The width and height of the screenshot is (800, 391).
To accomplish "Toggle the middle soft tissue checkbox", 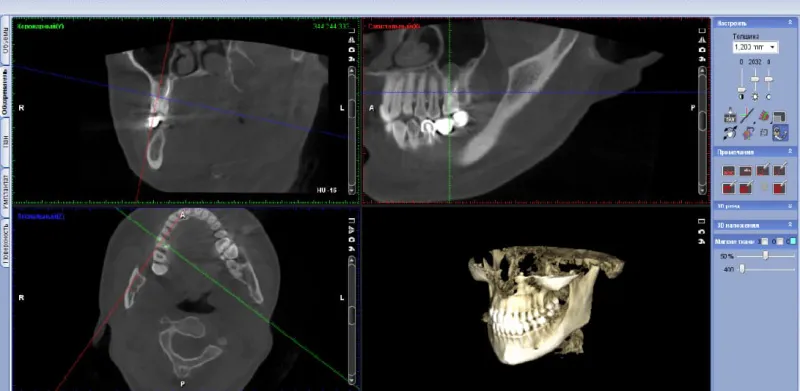I will (x=780, y=241).
